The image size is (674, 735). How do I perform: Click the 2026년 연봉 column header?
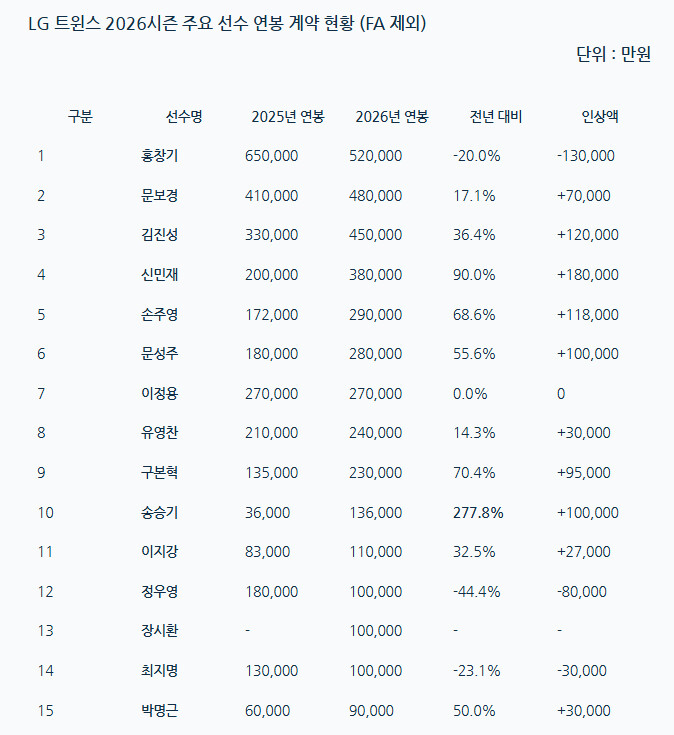(392, 116)
